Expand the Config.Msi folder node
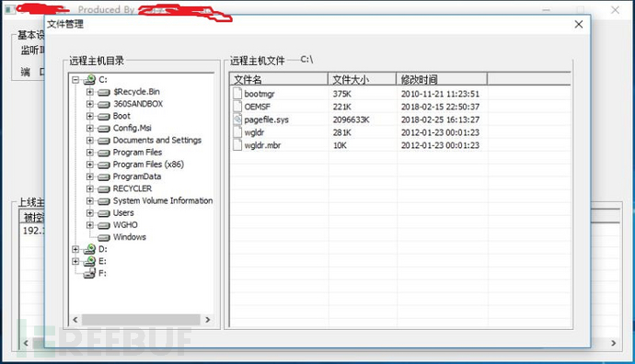 pyautogui.click(x=90, y=128)
